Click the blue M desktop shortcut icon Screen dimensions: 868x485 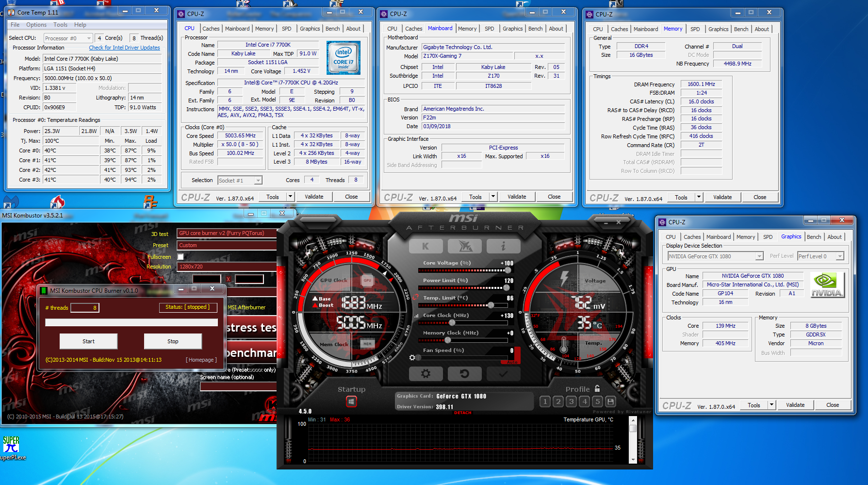(x=11, y=202)
